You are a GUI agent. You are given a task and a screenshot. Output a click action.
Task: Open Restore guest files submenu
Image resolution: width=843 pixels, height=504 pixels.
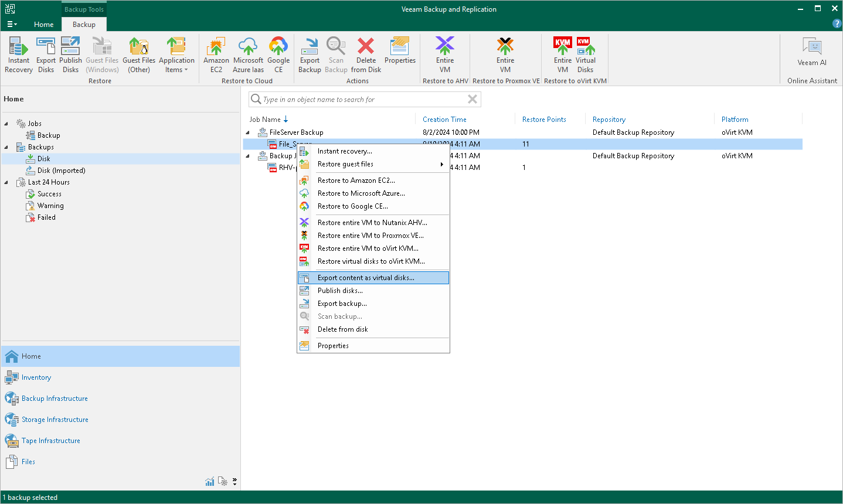coord(373,164)
